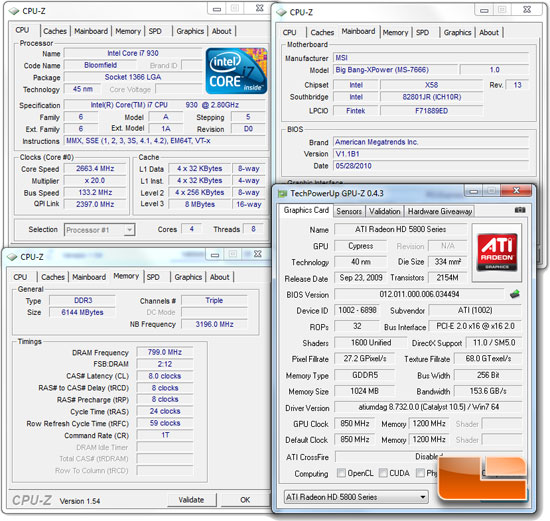This screenshot has width=550, height=521.
Task: Select Mainboard tab in Memory window
Action: (x=89, y=277)
